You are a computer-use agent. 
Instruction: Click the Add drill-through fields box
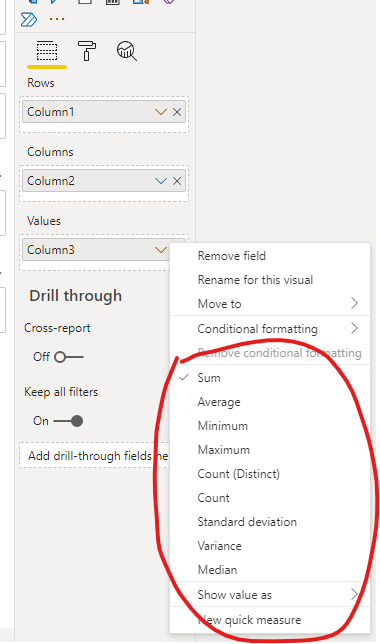pos(94,455)
